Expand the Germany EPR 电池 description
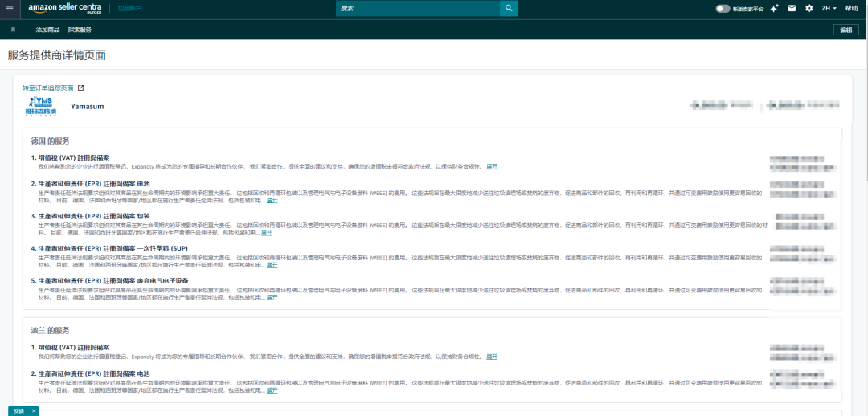 coord(272,200)
